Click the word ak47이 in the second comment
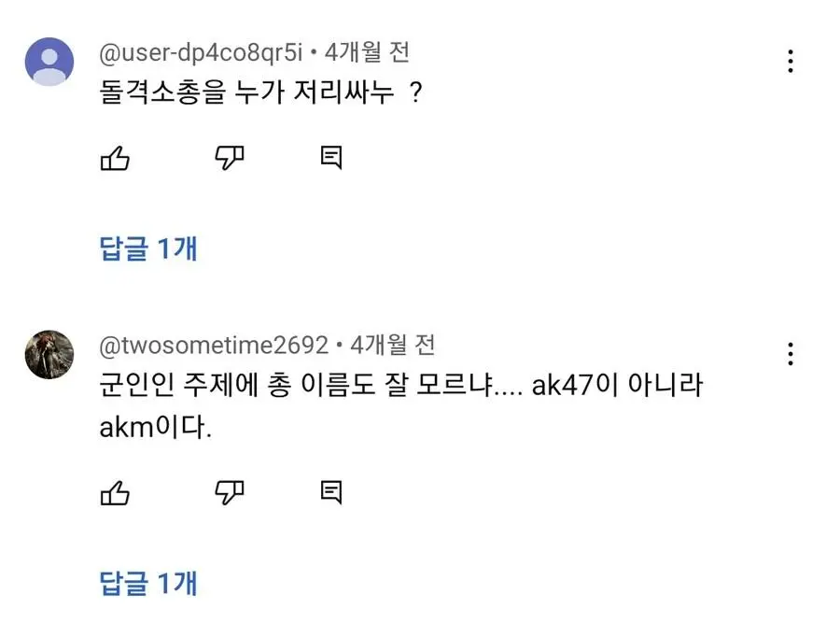840x637 pixels. point(576,387)
